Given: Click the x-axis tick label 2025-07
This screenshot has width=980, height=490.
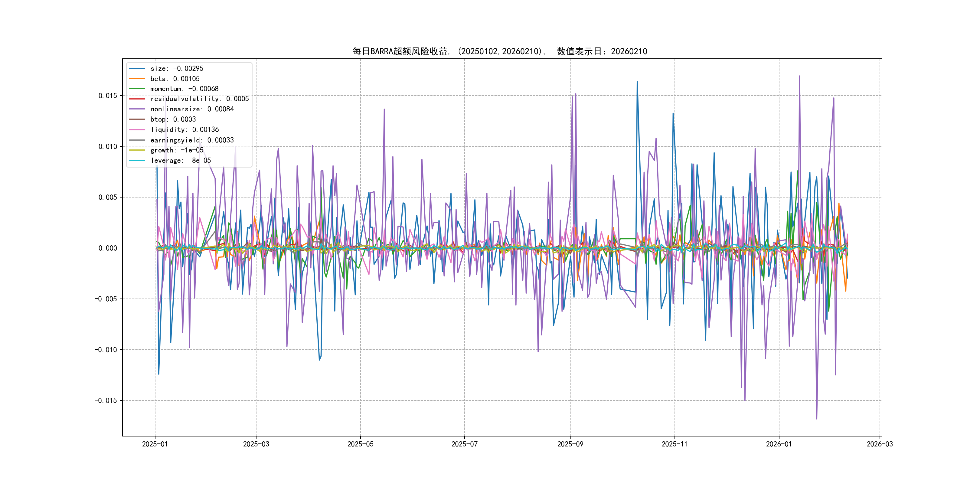Looking at the screenshot, I should (x=464, y=444).
